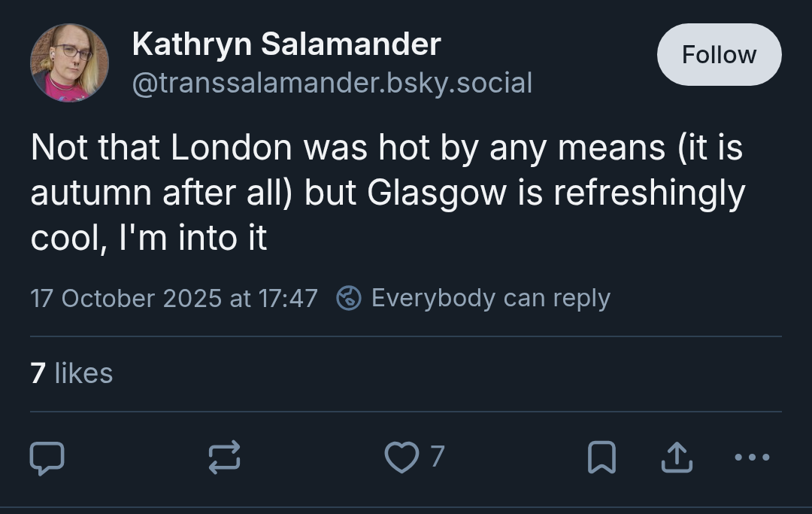Select the Everybody can reply label
Image resolution: width=812 pixels, height=514 pixels.
pyautogui.click(x=491, y=299)
